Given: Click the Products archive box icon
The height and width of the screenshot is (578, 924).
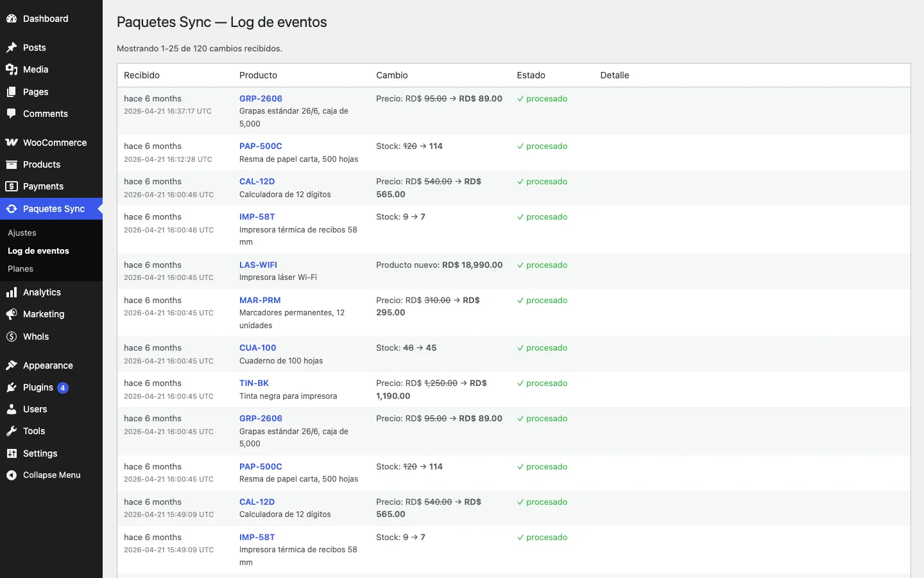Looking at the screenshot, I should click(12, 164).
